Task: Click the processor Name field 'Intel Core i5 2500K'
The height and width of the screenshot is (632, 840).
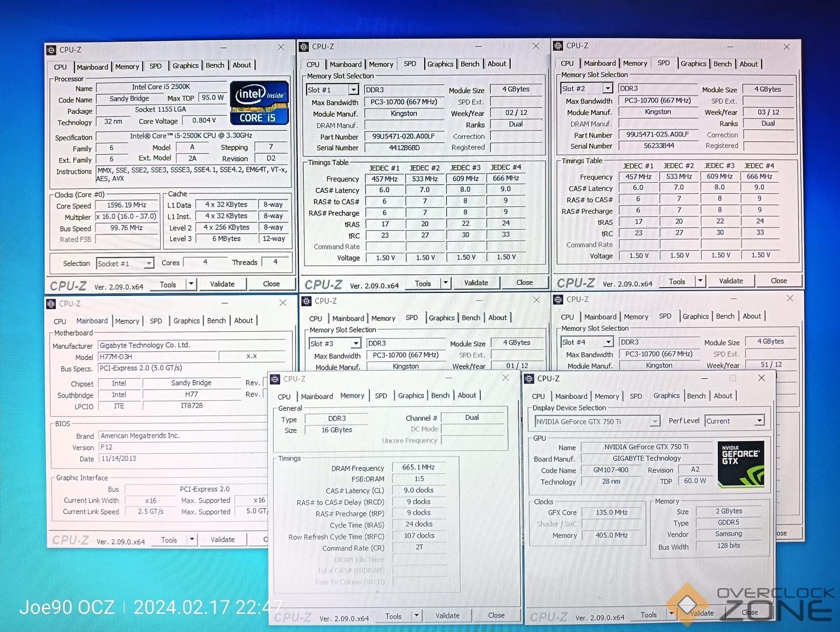Action: [x=161, y=87]
